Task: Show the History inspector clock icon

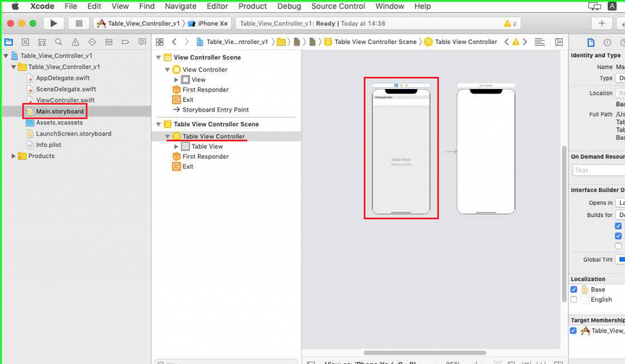Action: tap(607, 42)
